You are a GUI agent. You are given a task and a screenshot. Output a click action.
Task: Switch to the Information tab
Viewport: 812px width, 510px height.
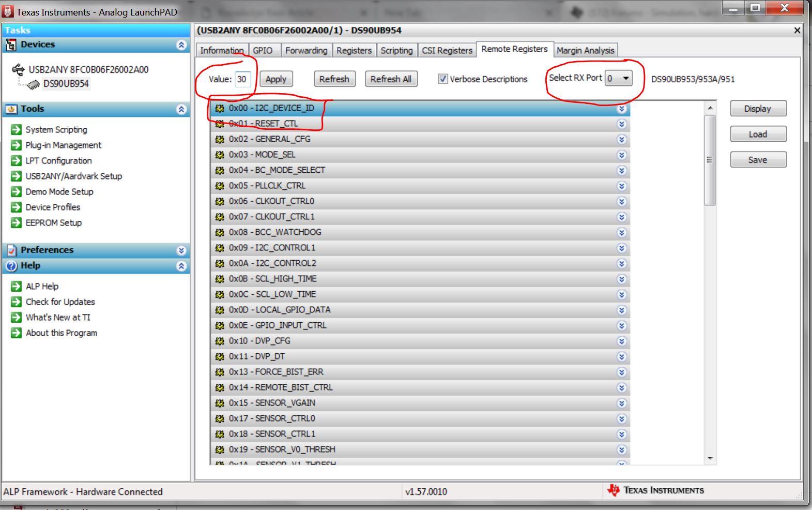[222, 50]
